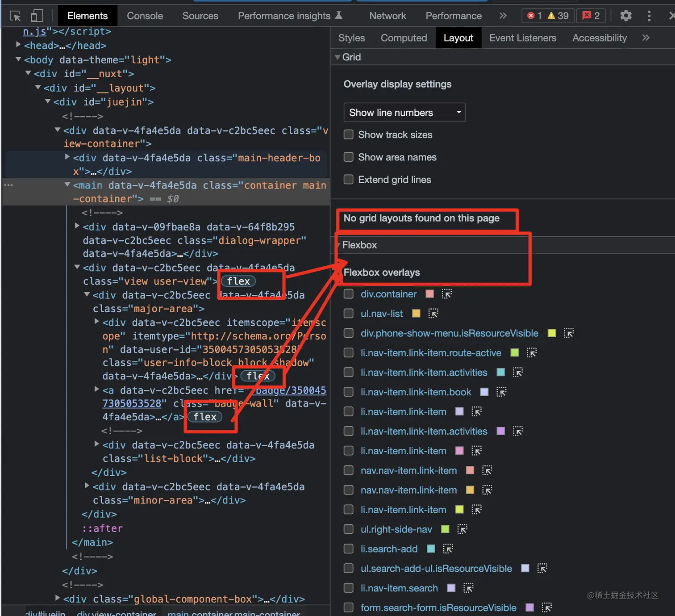Show ul.search-add-ul.isResourceVisible element in Elements panel
This screenshot has height=616, width=675.
pyautogui.click(x=542, y=569)
